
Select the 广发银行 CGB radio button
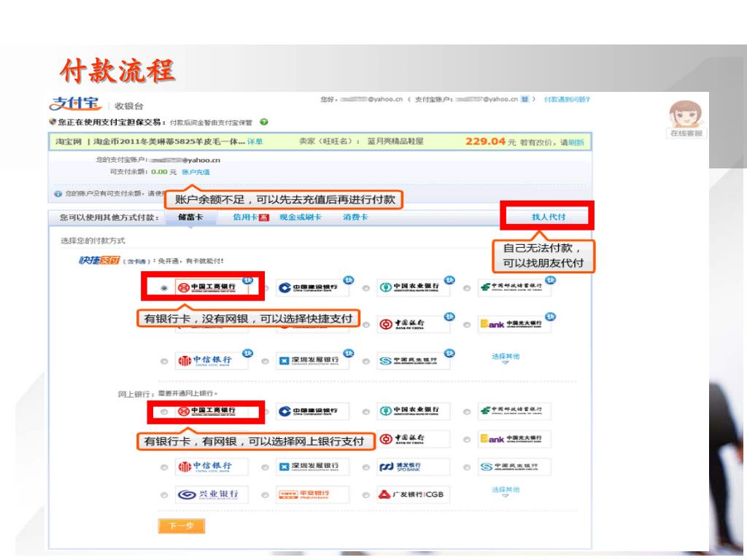(366, 495)
